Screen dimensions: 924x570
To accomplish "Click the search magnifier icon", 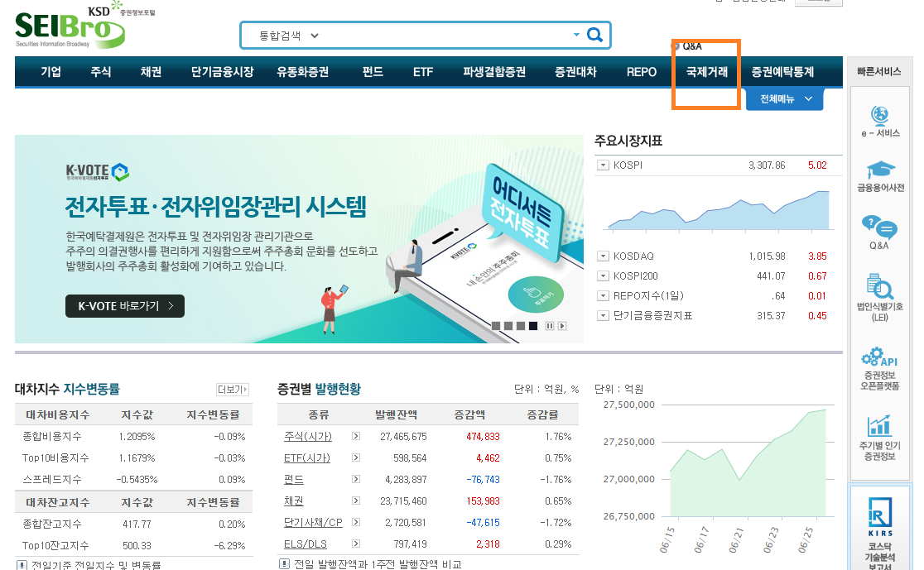I will click(x=594, y=36).
